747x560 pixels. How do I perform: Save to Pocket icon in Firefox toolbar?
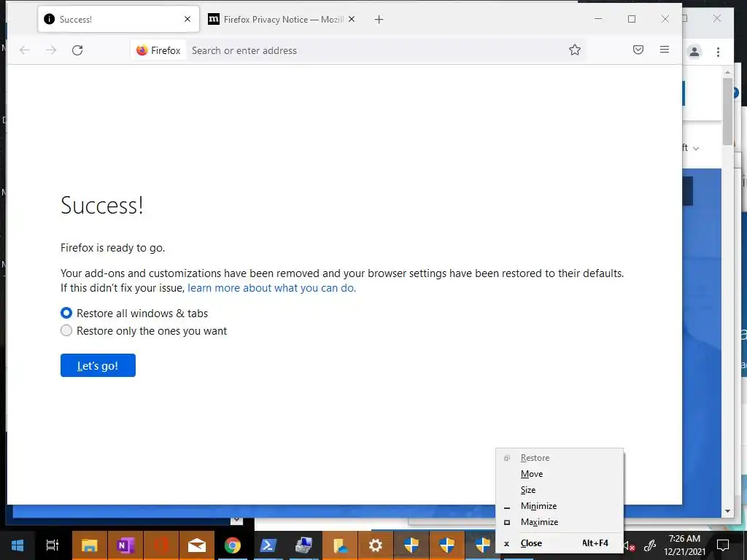click(x=638, y=50)
